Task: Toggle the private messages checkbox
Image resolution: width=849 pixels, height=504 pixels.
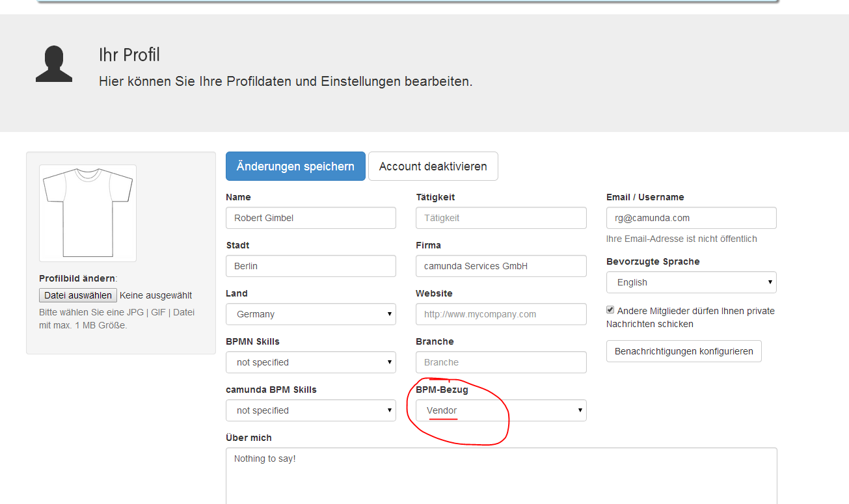Action: click(610, 310)
